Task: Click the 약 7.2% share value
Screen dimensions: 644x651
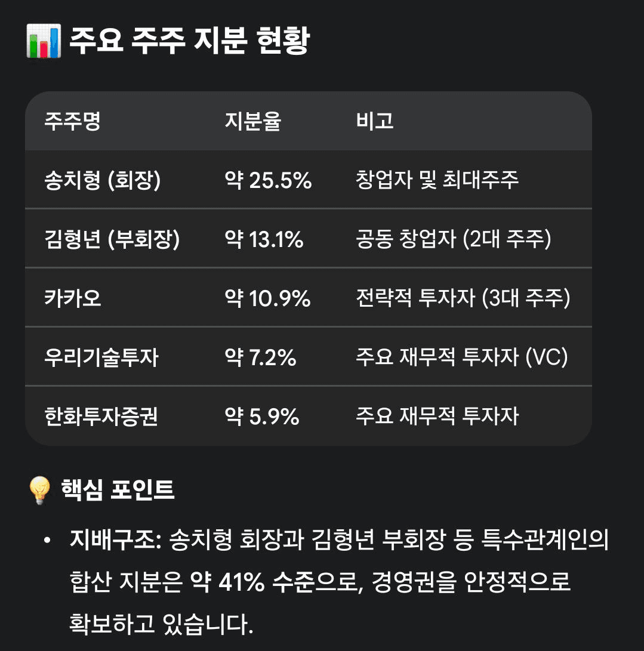Action: click(x=260, y=357)
